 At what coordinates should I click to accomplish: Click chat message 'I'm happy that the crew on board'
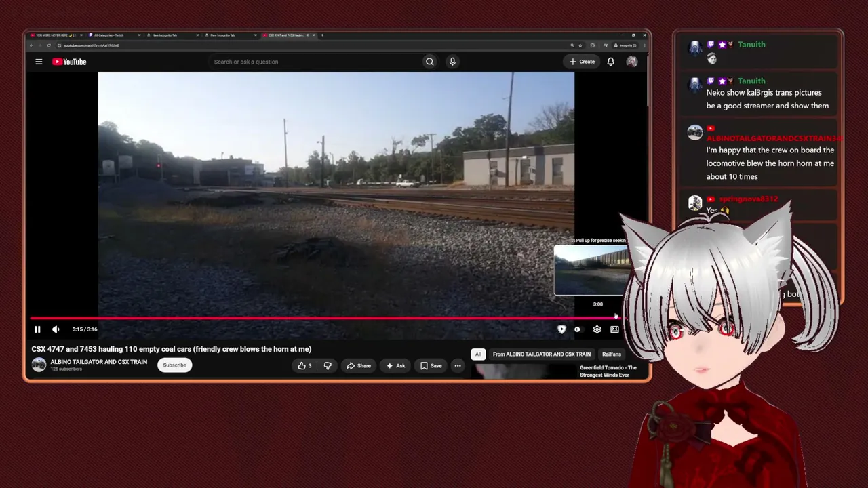[x=770, y=163]
